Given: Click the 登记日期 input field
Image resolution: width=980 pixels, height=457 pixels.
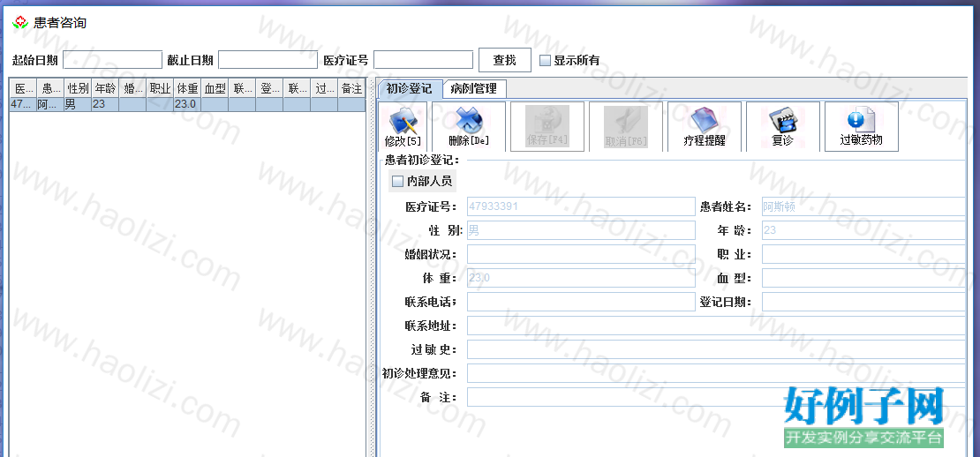Looking at the screenshot, I should point(863,302).
